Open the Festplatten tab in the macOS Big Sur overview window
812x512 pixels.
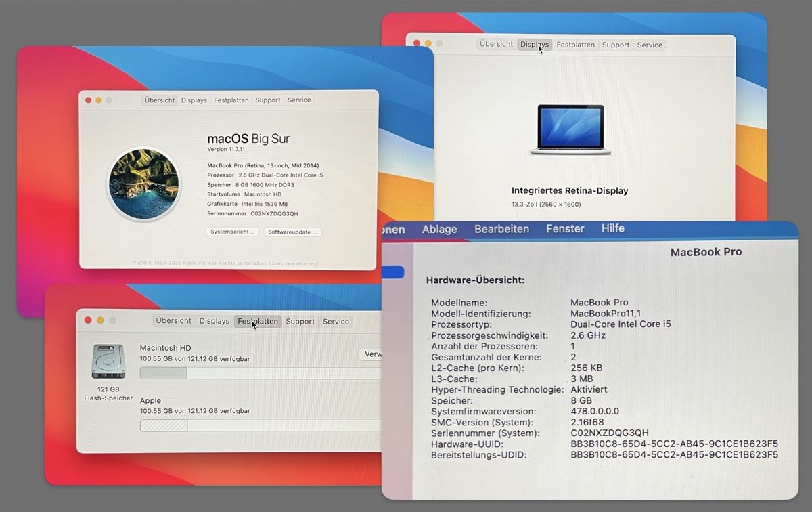[x=231, y=100]
